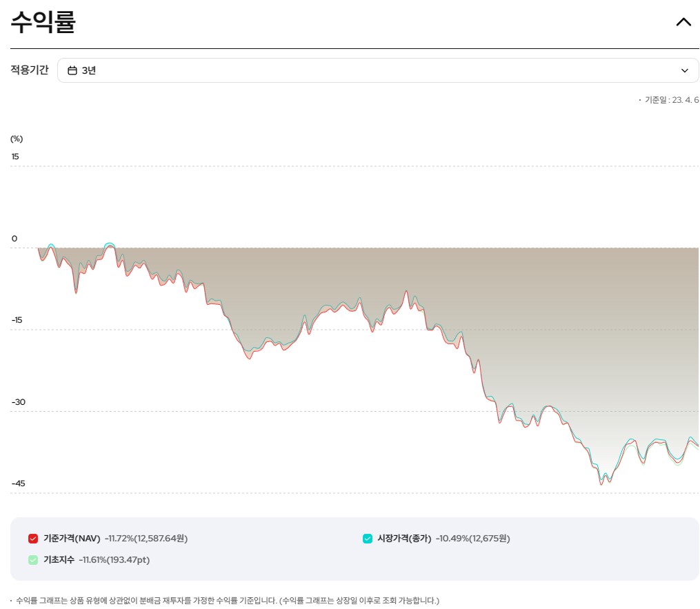The width and height of the screenshot is (700, 609).
Task: Click the 기준가격(NAV) legend label
Action: coord(72,539)
